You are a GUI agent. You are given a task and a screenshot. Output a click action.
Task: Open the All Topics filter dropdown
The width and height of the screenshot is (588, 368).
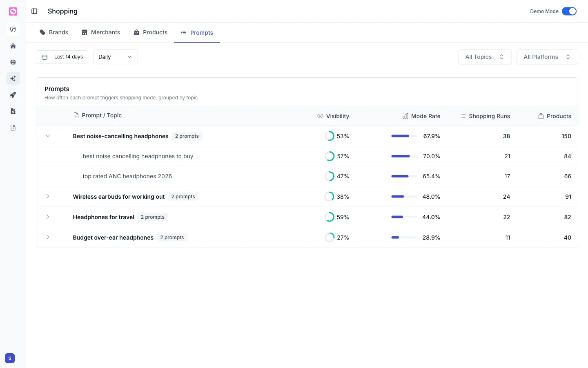(485, 57)
